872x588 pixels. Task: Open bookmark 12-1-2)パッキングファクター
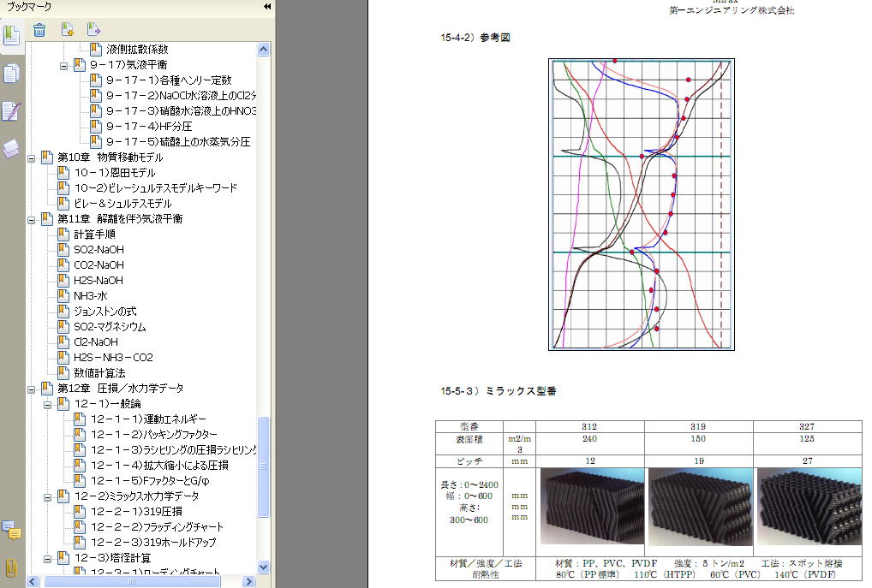pyautogui.click(x=153, y=435)
